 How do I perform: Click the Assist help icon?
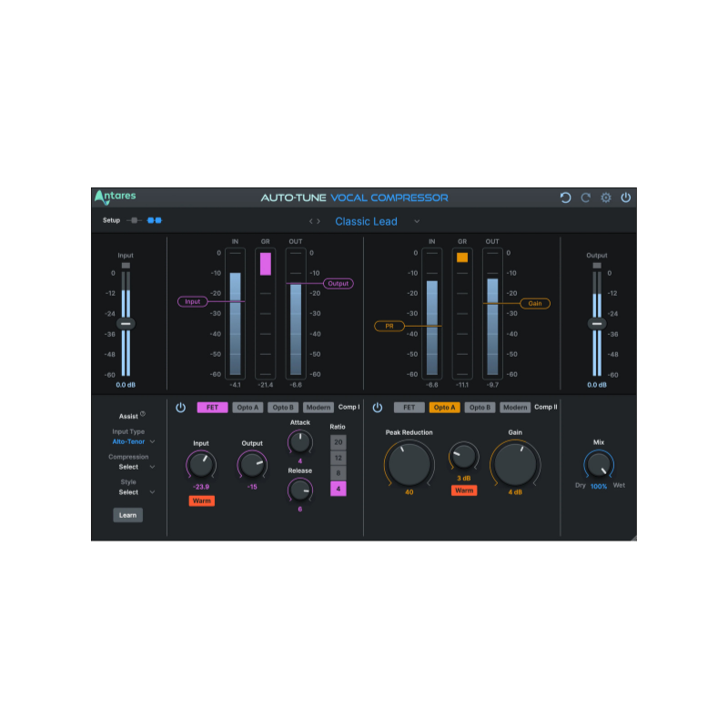[143, 415]
